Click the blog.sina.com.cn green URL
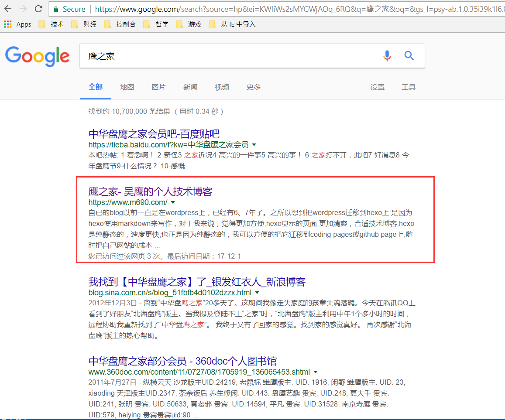This screenshot has width=505, height=420. 170,293
